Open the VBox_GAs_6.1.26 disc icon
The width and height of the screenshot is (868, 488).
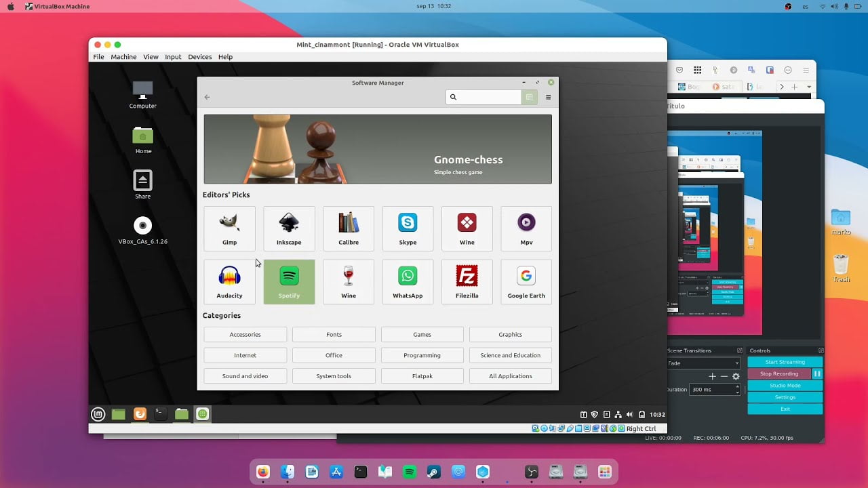pos(142,230)
